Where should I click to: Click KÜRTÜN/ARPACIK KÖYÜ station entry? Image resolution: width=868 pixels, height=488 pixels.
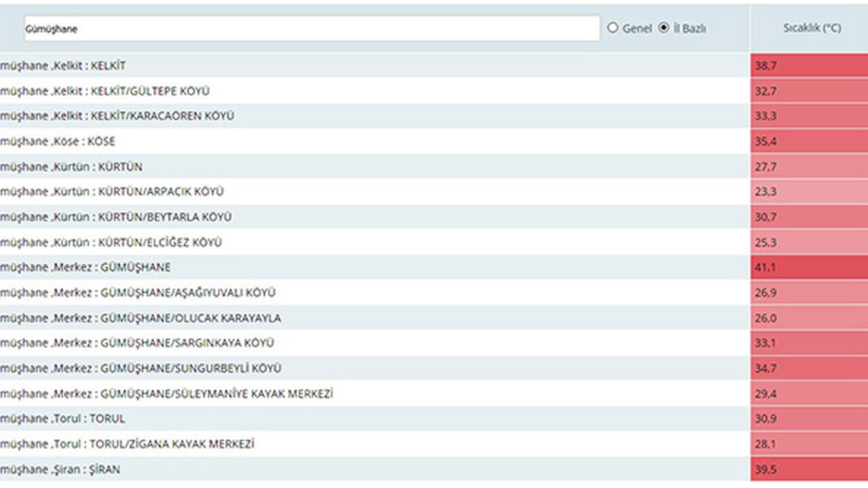(x=112, y=192)
